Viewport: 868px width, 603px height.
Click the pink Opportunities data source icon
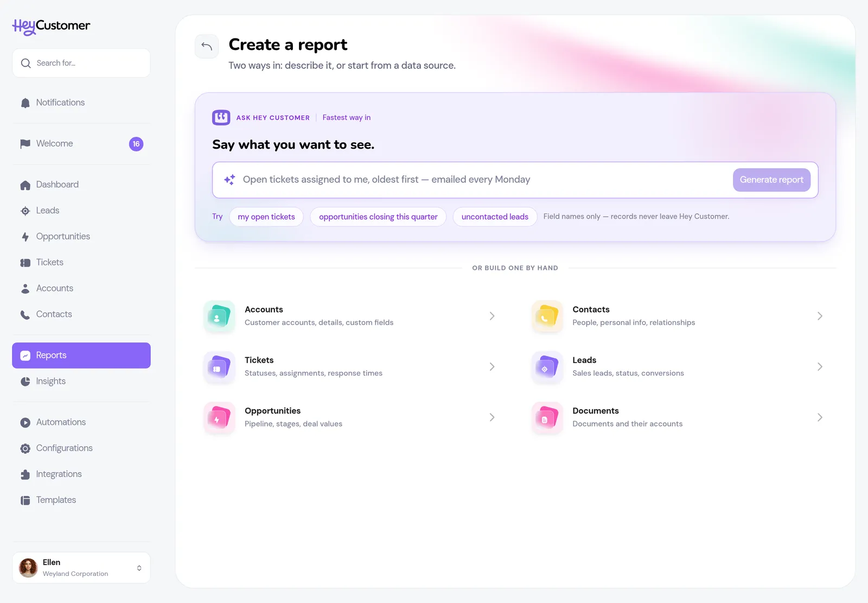(219, 417)
